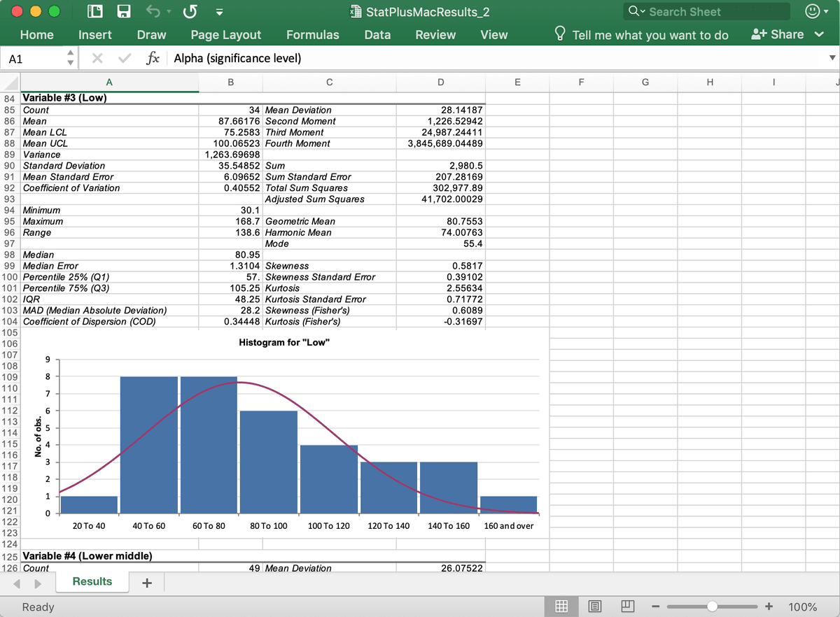Click the Search Sheet input field
This screenshot has width=840, height=617.
coord(707,12)
